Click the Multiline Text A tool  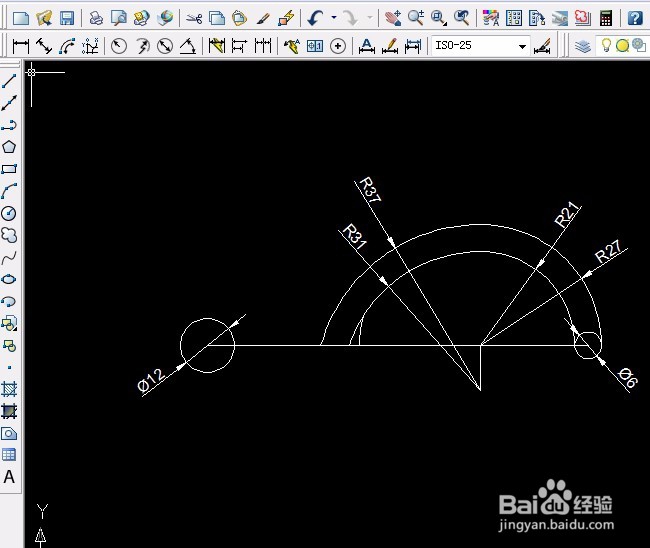pos(9,477)
